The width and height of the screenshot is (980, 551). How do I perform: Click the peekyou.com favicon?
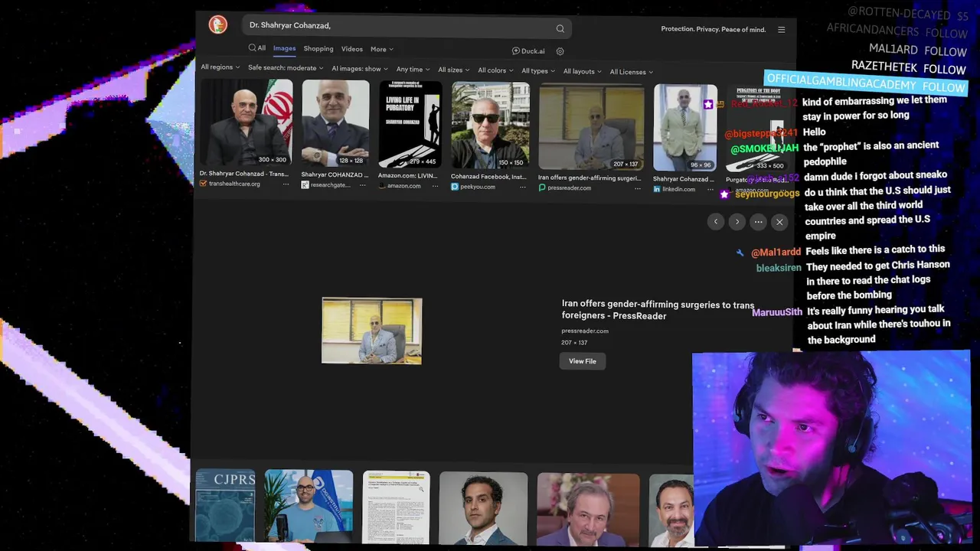tap(455, 187)
